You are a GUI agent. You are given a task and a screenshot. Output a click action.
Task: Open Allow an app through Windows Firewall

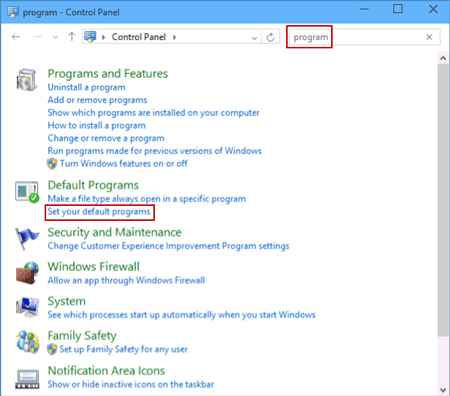[x=126, y=280]
